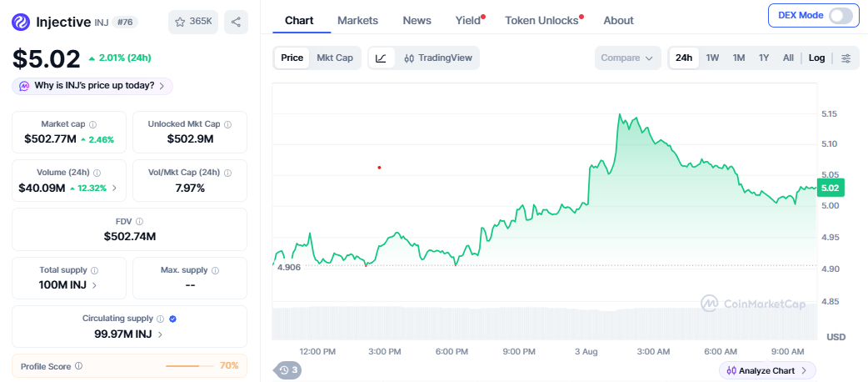Click Profile Score info icon

(78, 366)
